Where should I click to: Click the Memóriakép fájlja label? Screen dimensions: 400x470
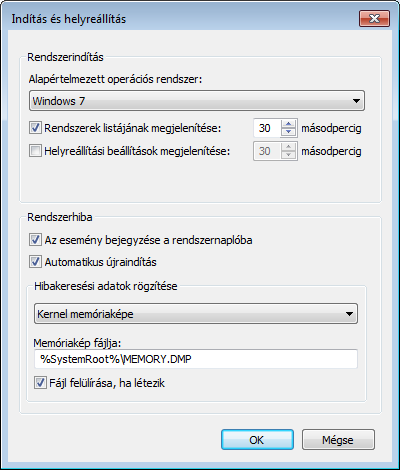tap(77, 343)
